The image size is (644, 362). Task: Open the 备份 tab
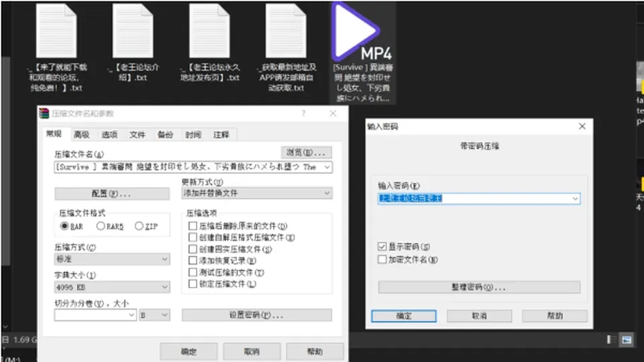(165, 135)
